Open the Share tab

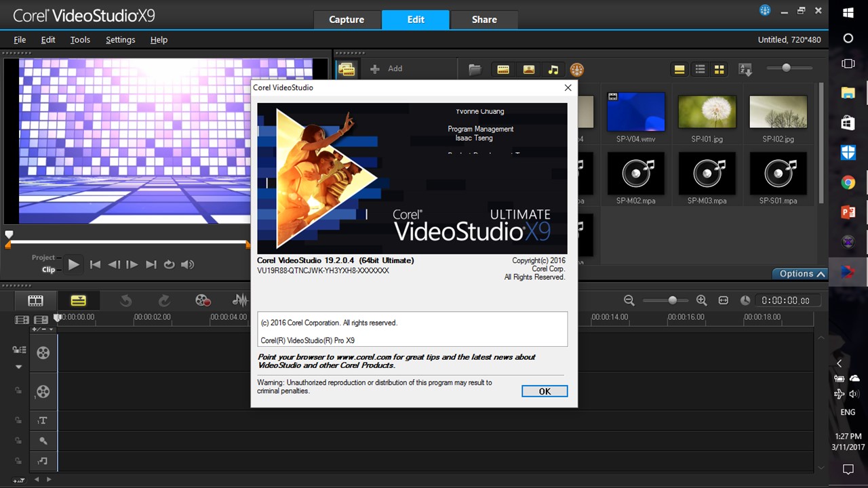point(484,20)
